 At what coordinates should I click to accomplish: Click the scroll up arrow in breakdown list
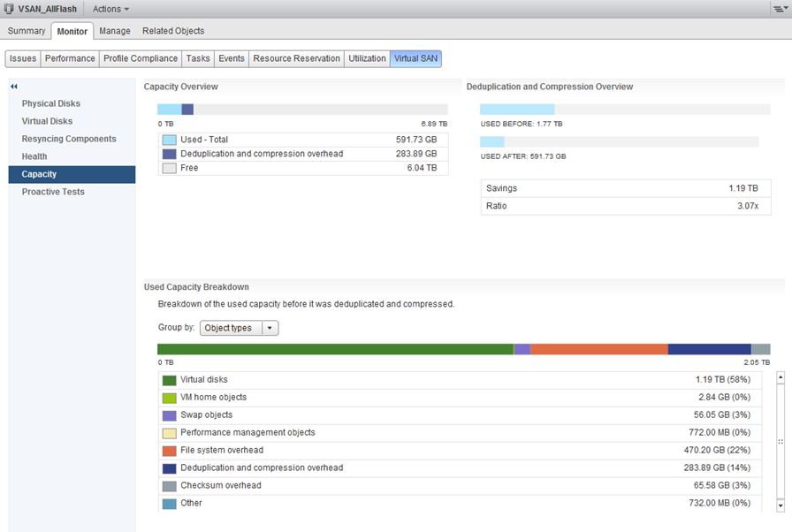point(780,377)
